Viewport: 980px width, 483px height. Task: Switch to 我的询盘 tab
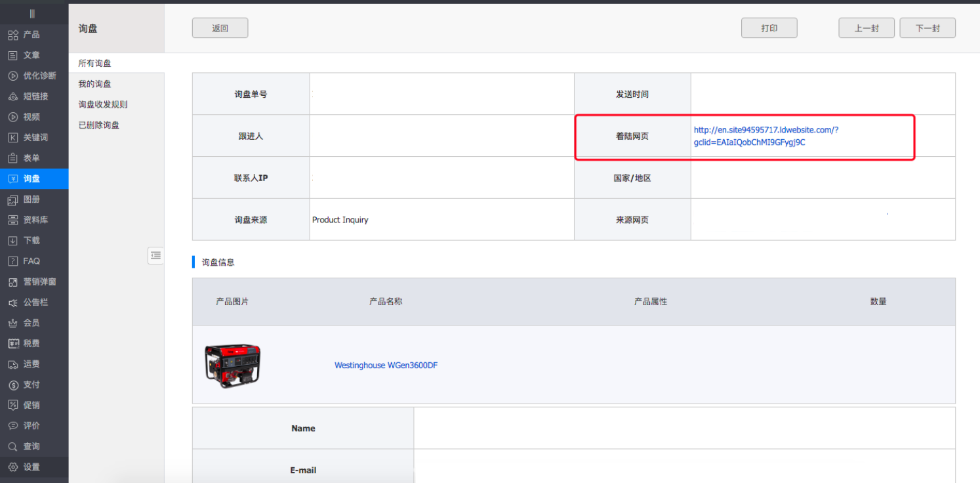tap(94, 84)
